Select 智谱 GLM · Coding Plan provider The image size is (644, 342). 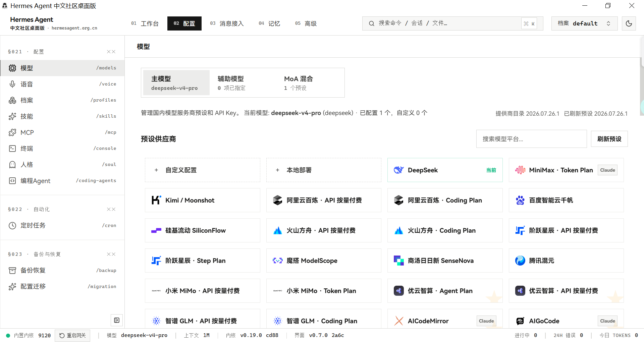[x=324, y=319]
